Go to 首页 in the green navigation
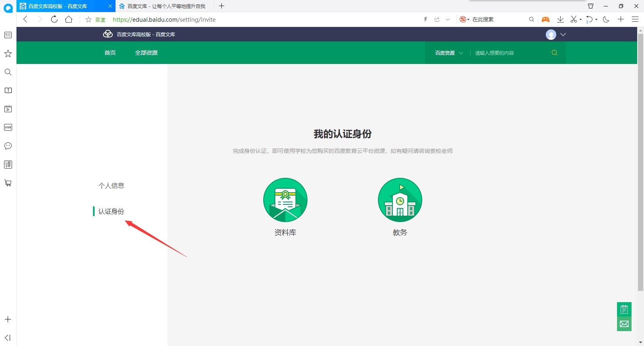This screenshot has width=644, height=346. pyautogui.click(x=110, y=53)
